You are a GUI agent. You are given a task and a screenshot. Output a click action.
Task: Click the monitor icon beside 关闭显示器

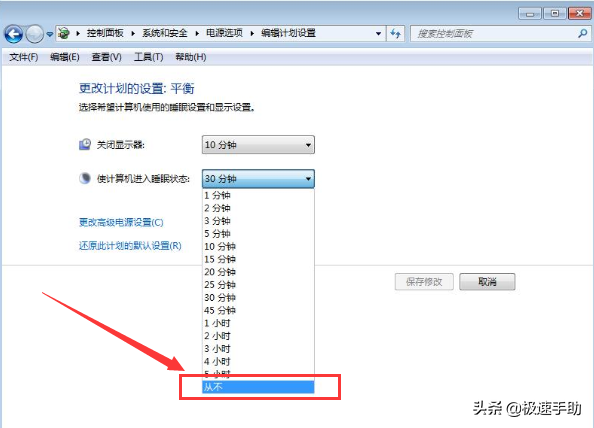[x=85, y=144]
